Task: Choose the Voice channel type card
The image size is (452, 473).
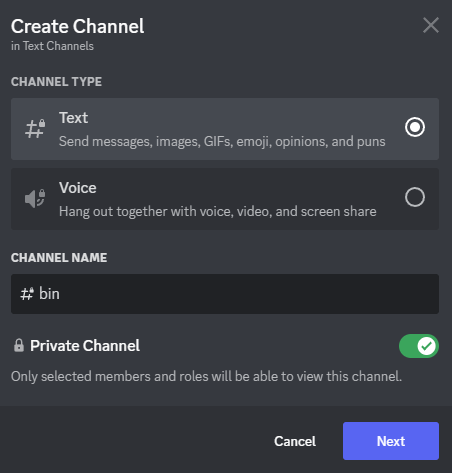Action: [225, 199]
